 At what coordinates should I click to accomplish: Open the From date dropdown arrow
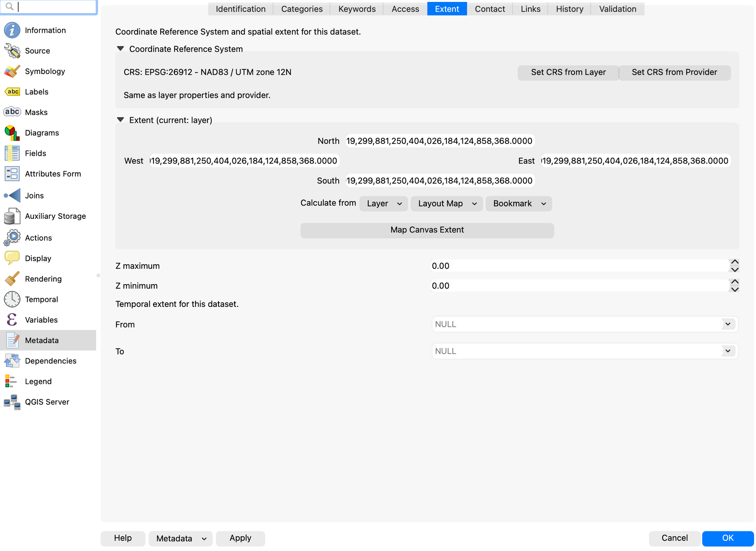pyautogui.click(x=728, y=324)
